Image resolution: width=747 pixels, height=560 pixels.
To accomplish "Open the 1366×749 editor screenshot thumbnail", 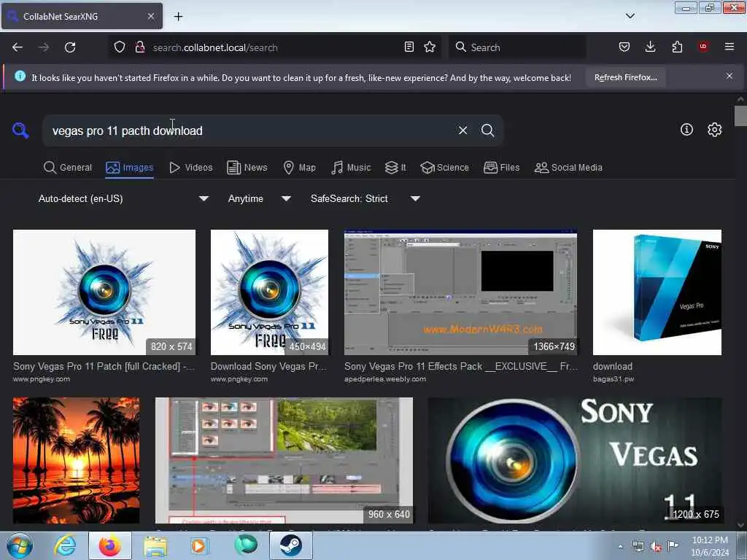I will click(x=461, y=292).
